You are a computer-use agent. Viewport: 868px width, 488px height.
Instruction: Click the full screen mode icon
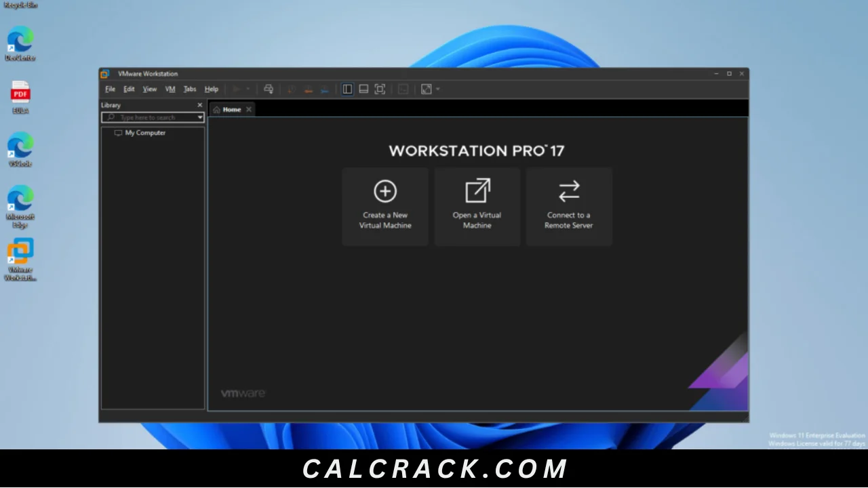(380, 89)
